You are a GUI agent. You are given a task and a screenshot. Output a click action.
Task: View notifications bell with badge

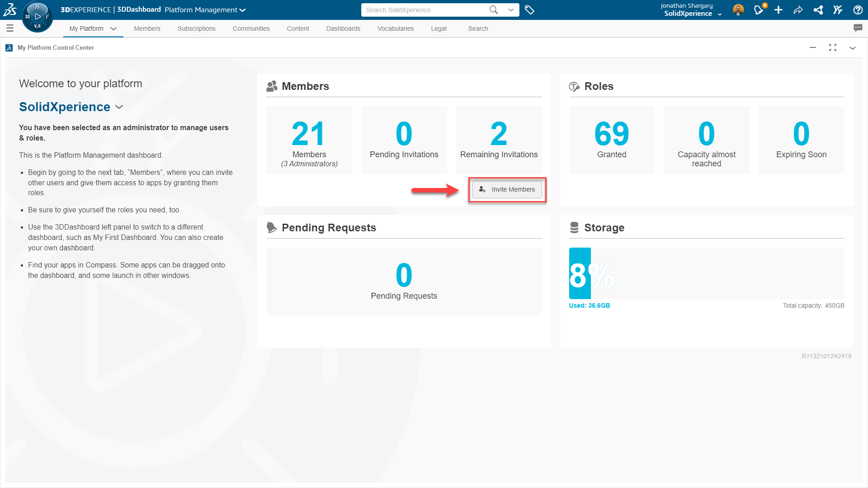pos(759,9)
